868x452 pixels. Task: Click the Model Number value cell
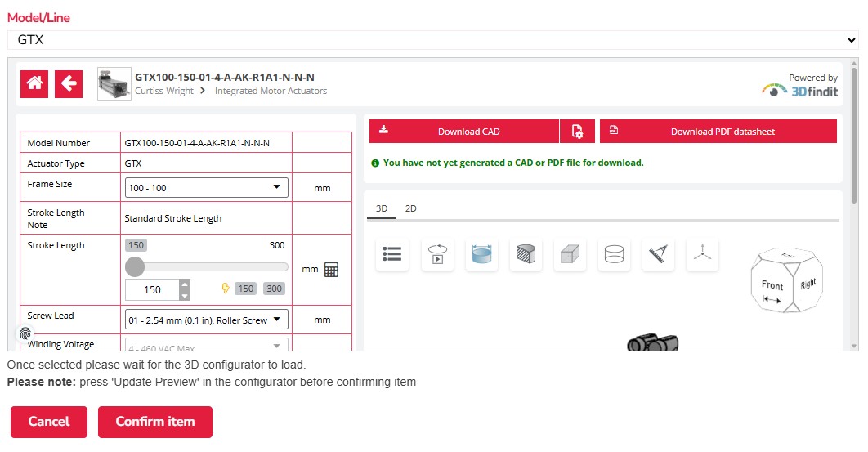pos(206,143)
